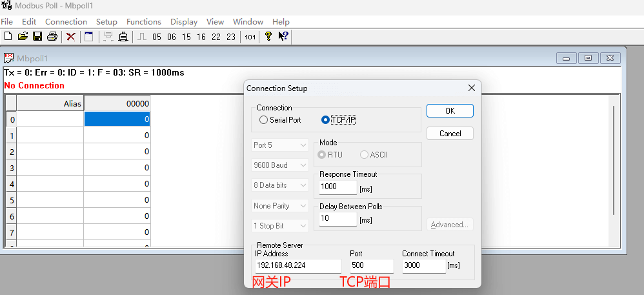
Task: Open the Functions menu
Action: coord(143,21)
